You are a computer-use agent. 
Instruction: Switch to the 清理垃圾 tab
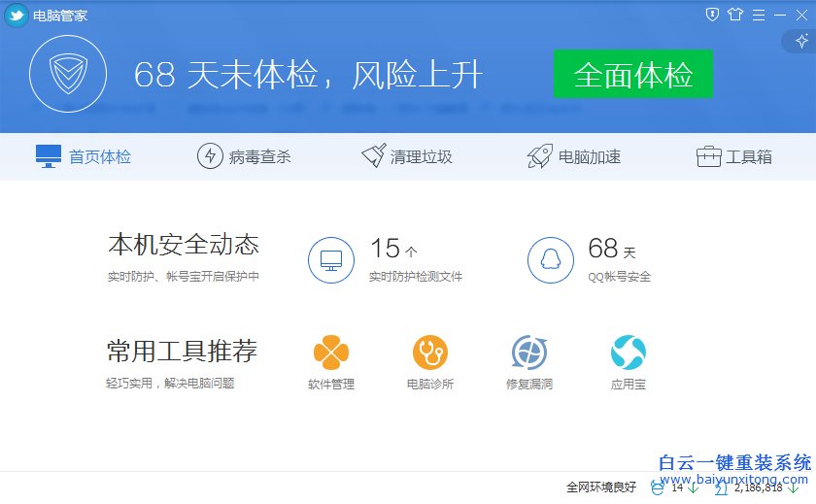tap(407, 156)
